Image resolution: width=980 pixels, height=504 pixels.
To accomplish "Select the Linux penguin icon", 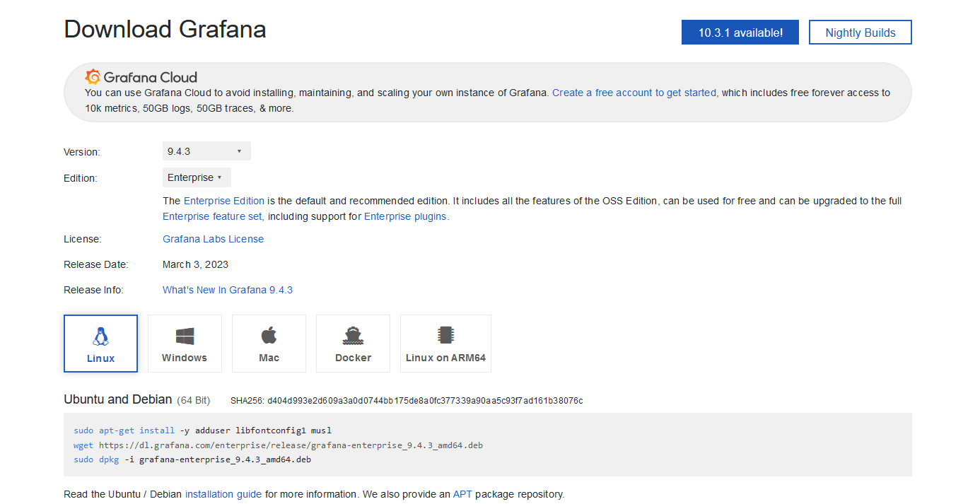I will pyautogui.click(x=100, y=336).
